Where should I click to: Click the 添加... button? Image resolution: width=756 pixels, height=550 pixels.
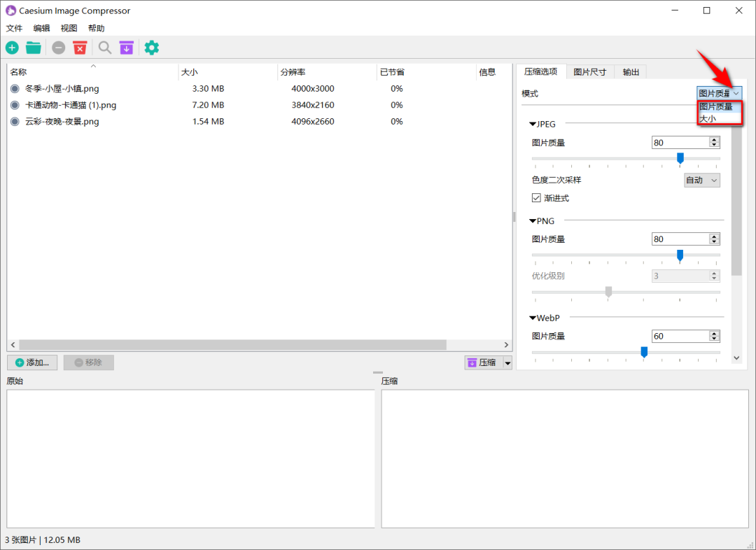[32, 363]
